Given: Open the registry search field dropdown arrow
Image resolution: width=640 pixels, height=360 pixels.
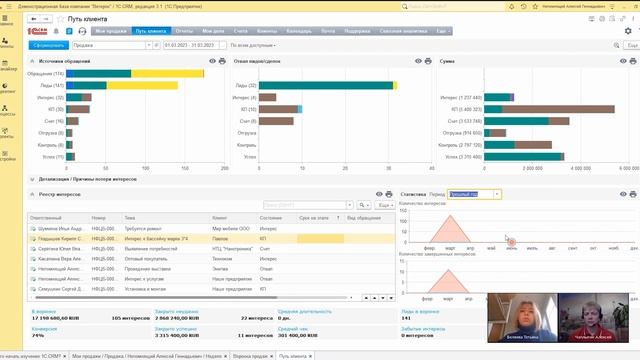Looking at the screenshot, I should [x=350, y=205].
